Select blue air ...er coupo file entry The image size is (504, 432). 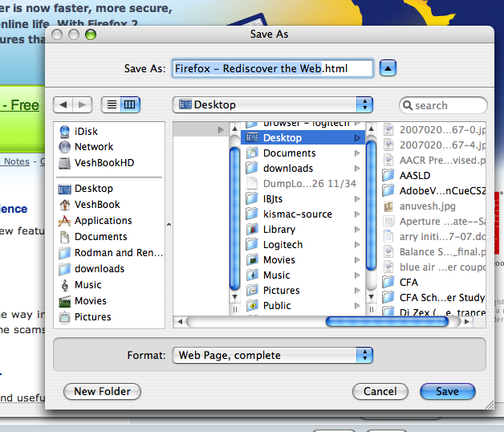point(434,267)
